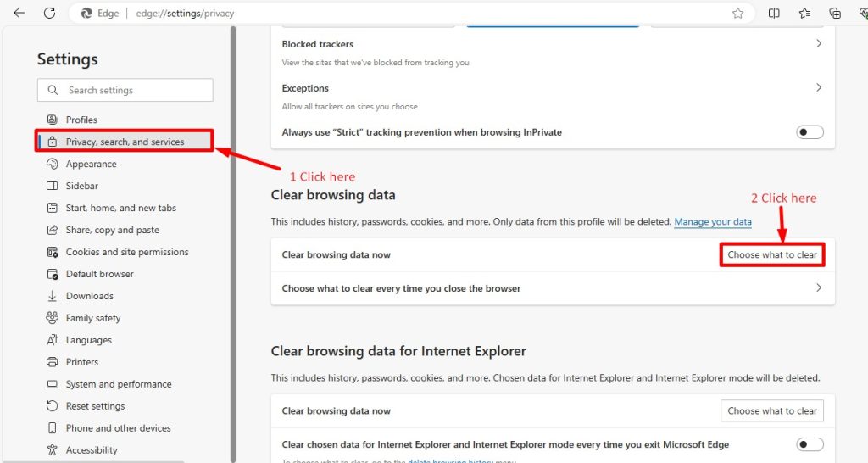Click the Cookies and site permissions icon
This screenshot has height=463, width=868.
click(52, 252)
